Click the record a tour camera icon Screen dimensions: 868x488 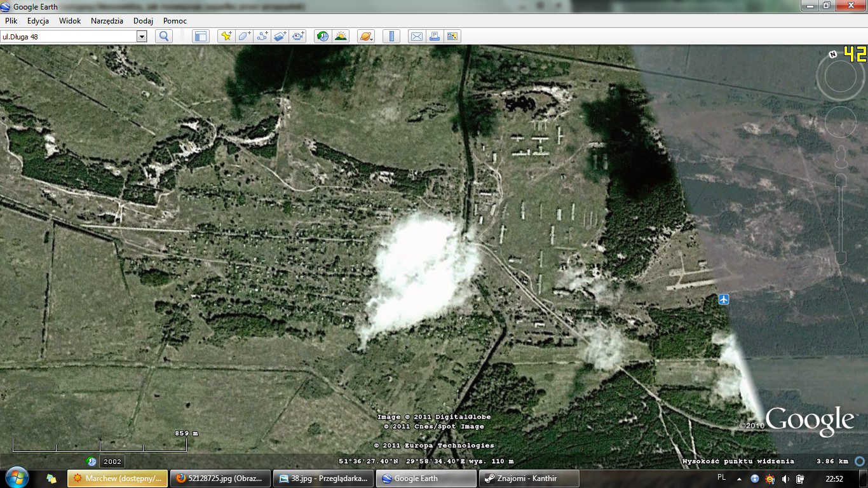point(299,36)
